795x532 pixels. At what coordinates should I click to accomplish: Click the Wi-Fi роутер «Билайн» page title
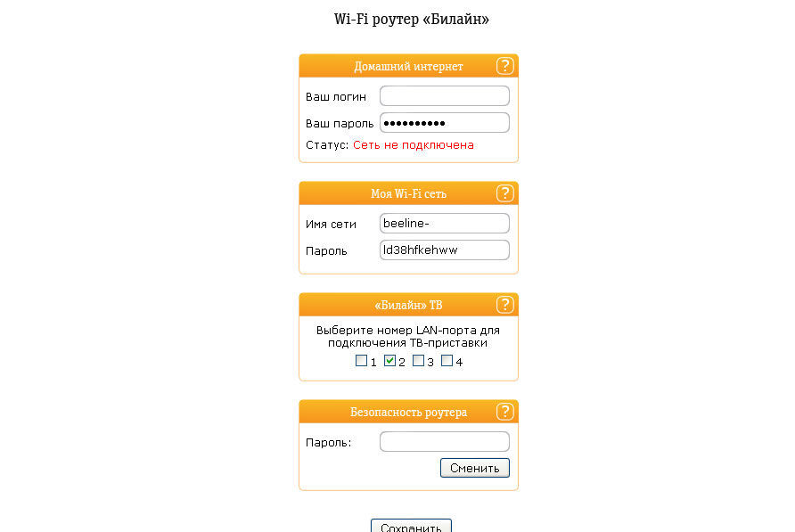coord(410,17)
